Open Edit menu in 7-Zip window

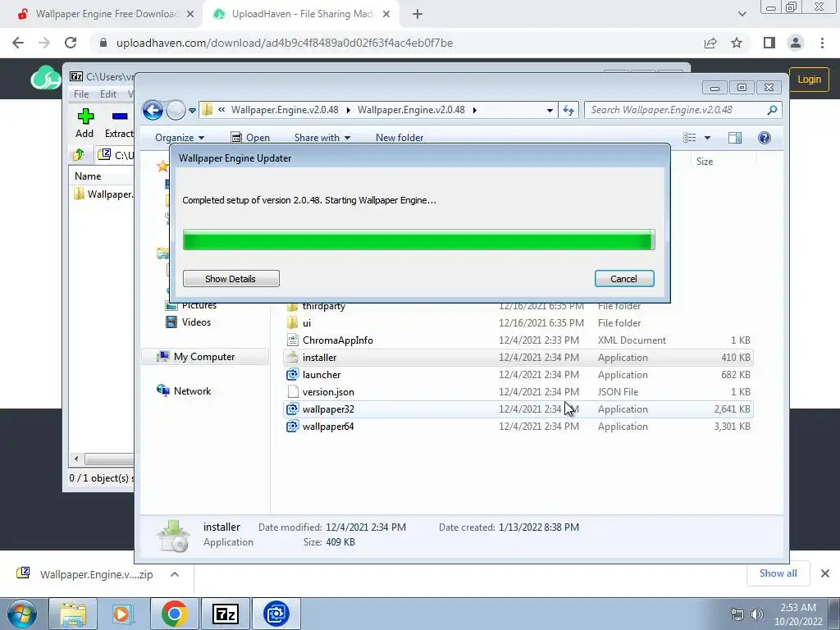coord(108,94)
